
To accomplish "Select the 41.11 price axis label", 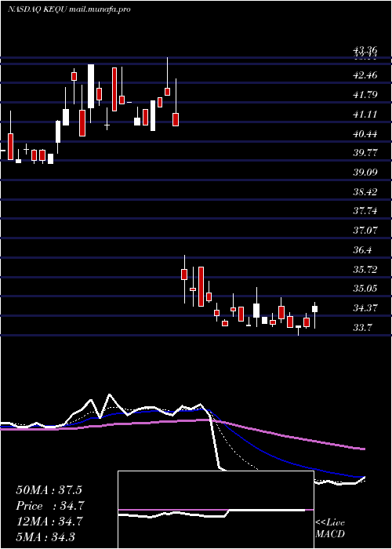I will tap(365, 115).
